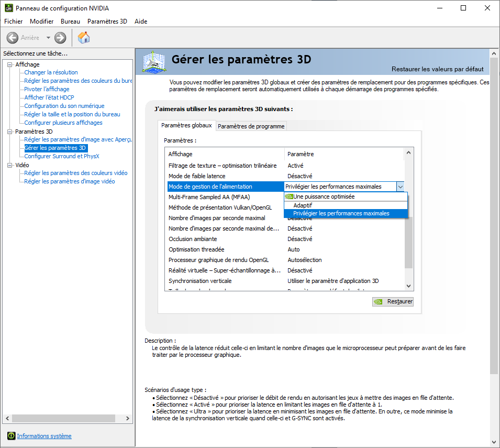
Task: Collapse the Vidéo tree node
Action: coord(9,165)
